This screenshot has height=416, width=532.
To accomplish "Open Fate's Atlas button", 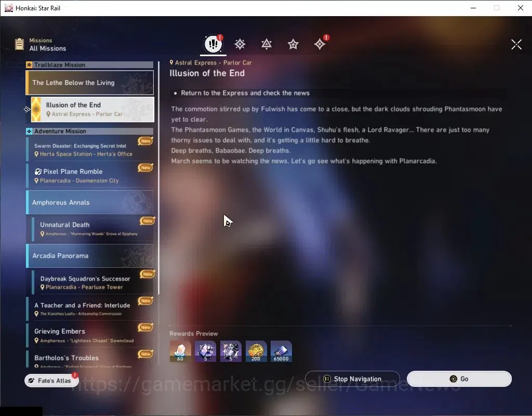I will (51, 380).
